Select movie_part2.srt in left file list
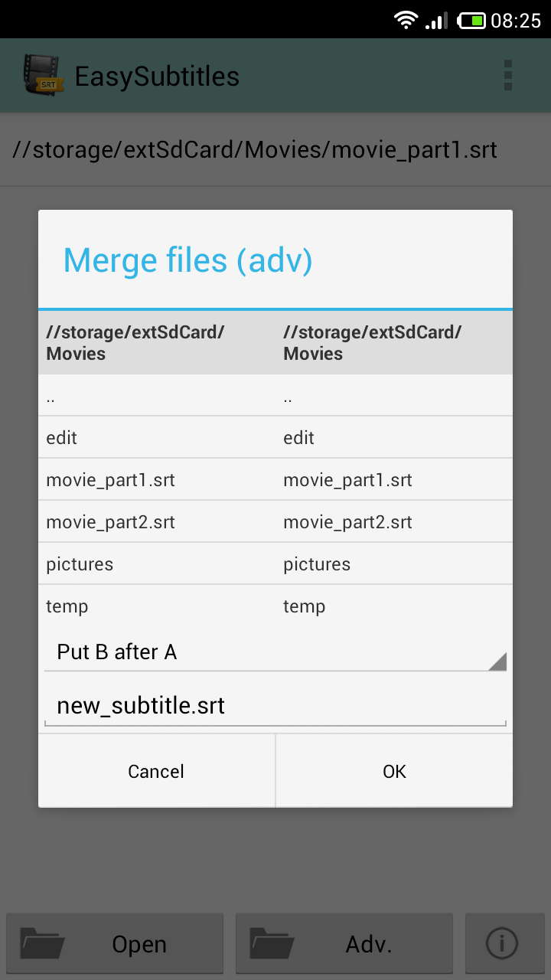This screenshot has height=980, width=551. [111, 522]
